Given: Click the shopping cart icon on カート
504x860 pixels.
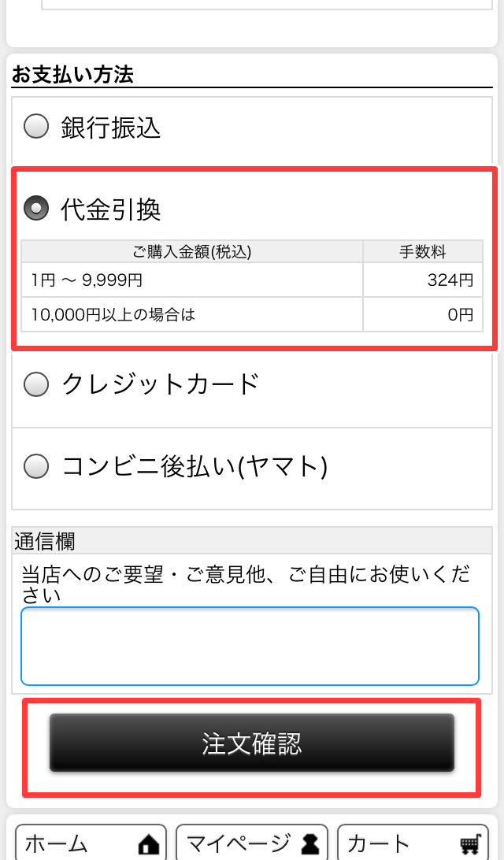Looking at the screenshot, I should coord(471,844).
